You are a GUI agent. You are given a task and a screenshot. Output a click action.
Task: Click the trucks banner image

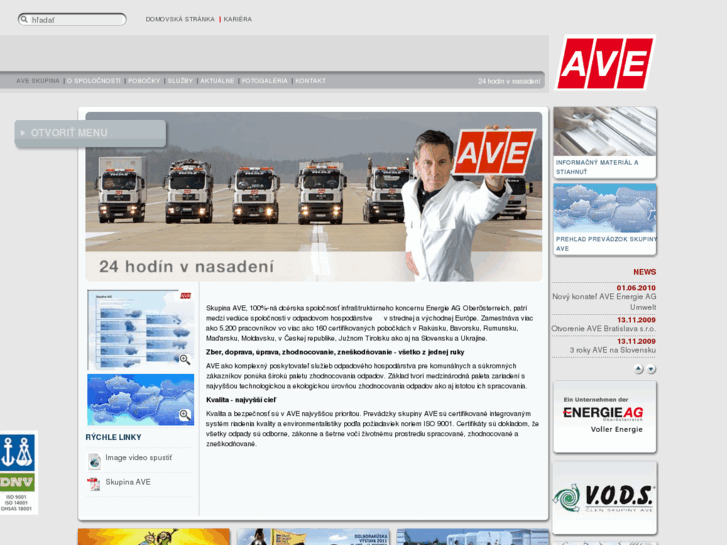[x=314, y=197]
